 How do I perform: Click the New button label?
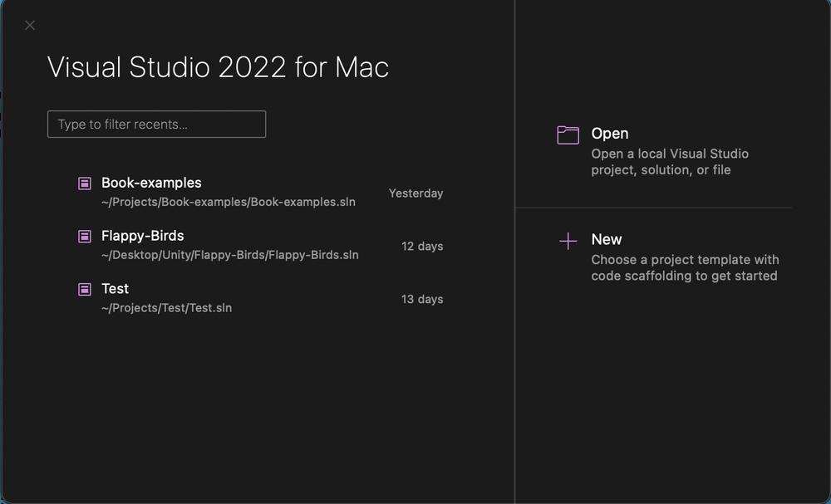pyautogui.click(x=607, y=239)
